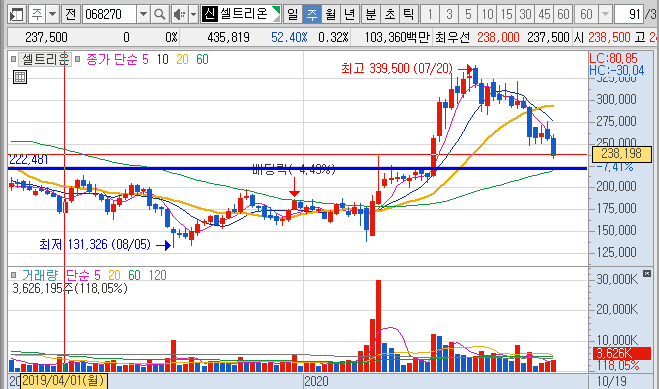The height and width of the screenshot is (389, 659).
Task: Click the blue 10 moving average label
Action: pyautogui.click(x=163, y=59)
